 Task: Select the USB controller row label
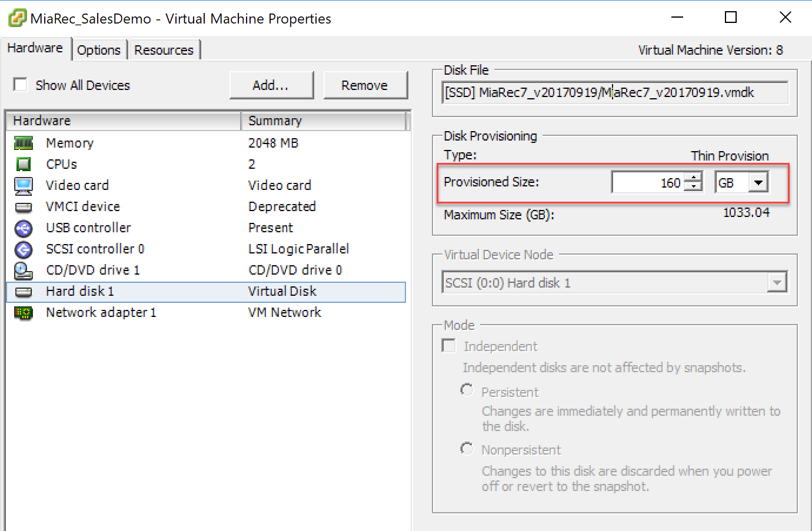click(x=88, y=228)
